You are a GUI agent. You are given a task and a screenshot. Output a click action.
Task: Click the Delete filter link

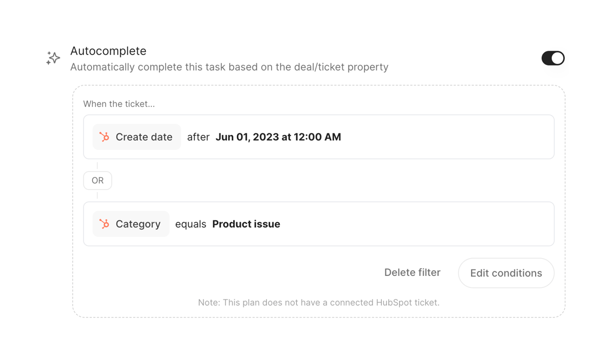point(412,272)
